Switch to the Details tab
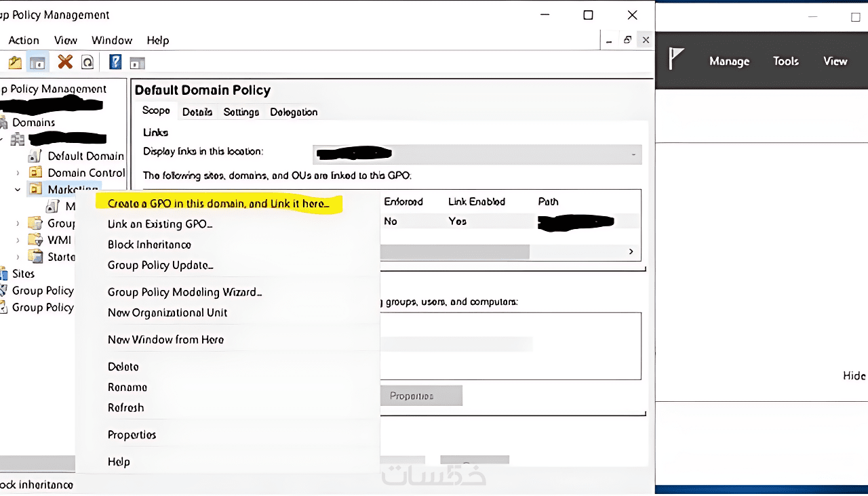 197,112
